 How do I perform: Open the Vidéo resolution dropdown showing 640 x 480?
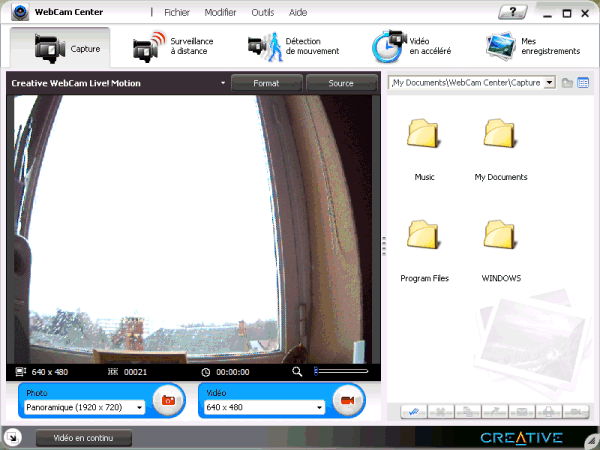[264, 408]
